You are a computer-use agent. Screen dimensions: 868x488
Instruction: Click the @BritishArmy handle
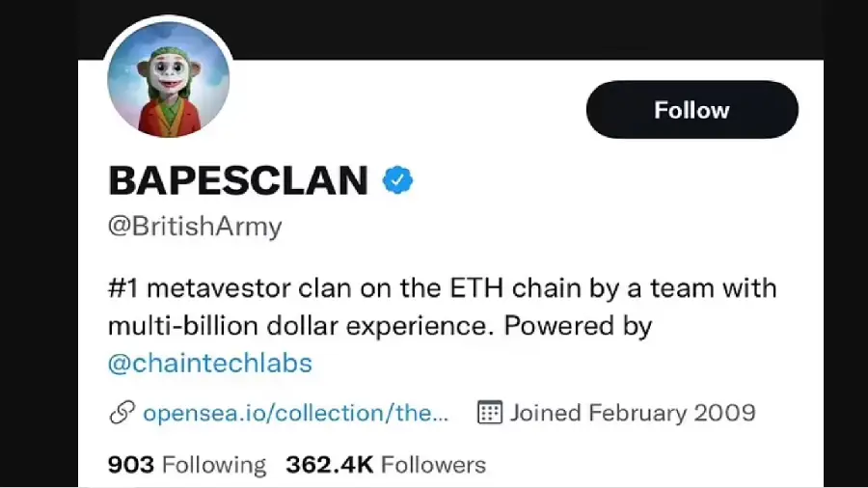[x=195, y=228]
